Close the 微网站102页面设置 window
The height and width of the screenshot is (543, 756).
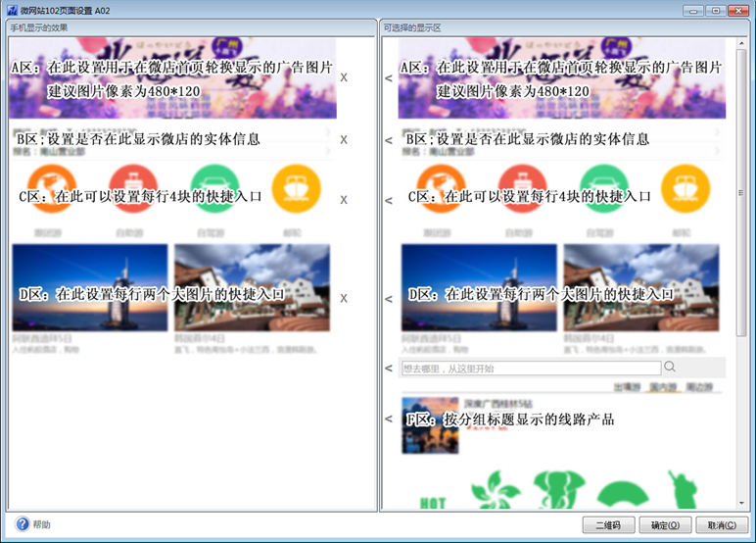tap(738, 11)
